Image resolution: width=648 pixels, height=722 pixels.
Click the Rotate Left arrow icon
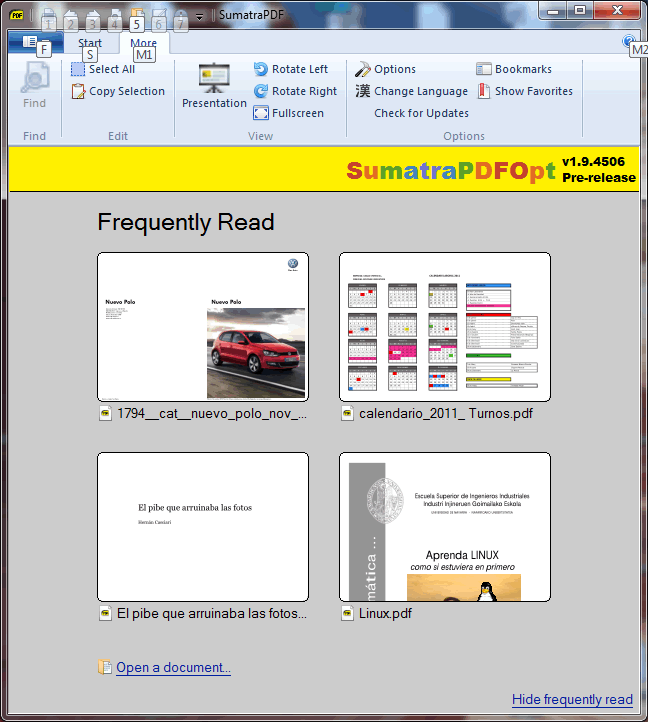[x=261, y=69]
